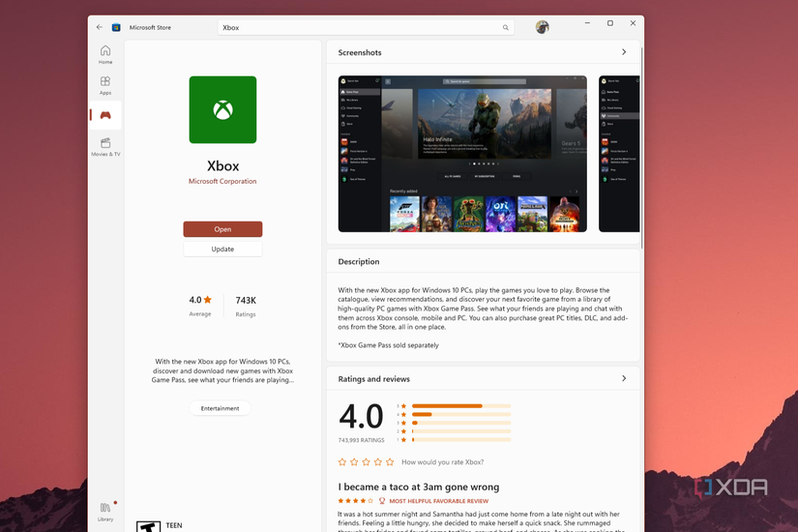
Task: Rate Xbox one star
Action: click(342, 462)
